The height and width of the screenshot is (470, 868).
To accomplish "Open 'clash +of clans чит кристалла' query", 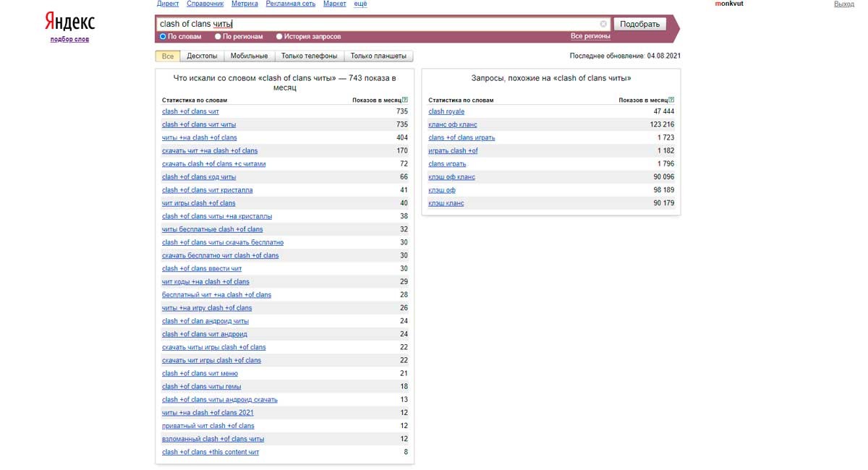I will coord(208,190).
